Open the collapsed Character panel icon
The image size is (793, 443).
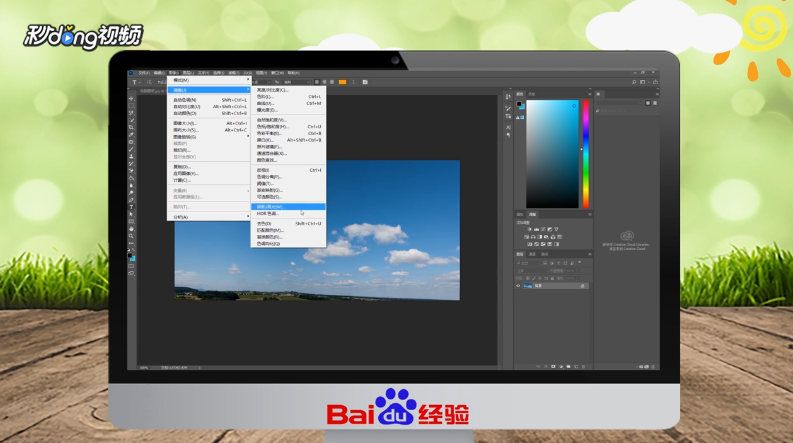(508, 127)
